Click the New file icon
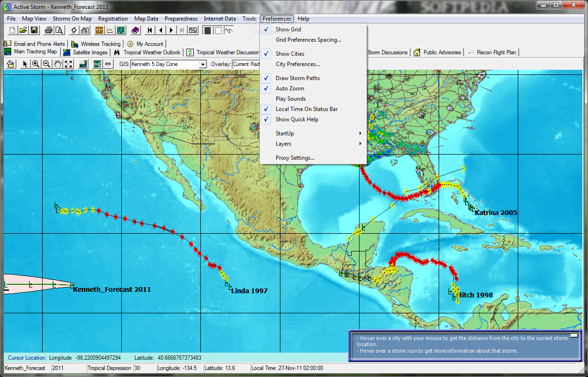Screen dimensions: 588x377 [12, 30]
